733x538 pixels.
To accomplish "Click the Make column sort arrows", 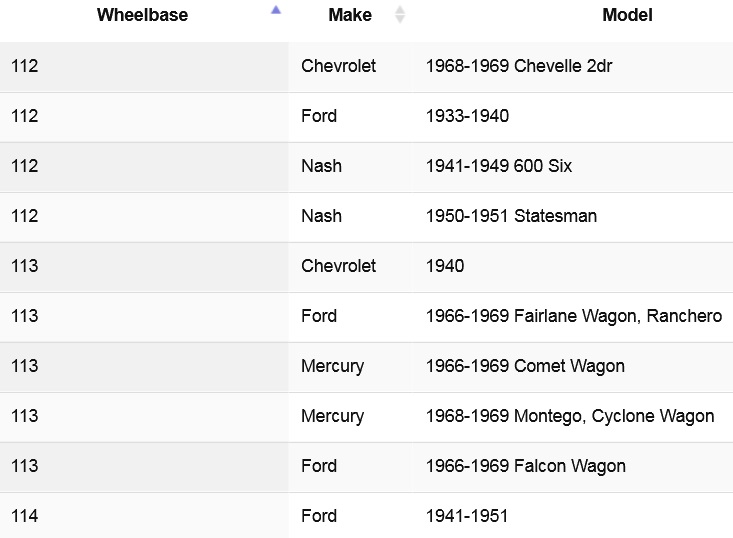I will (x=399, y=14).
